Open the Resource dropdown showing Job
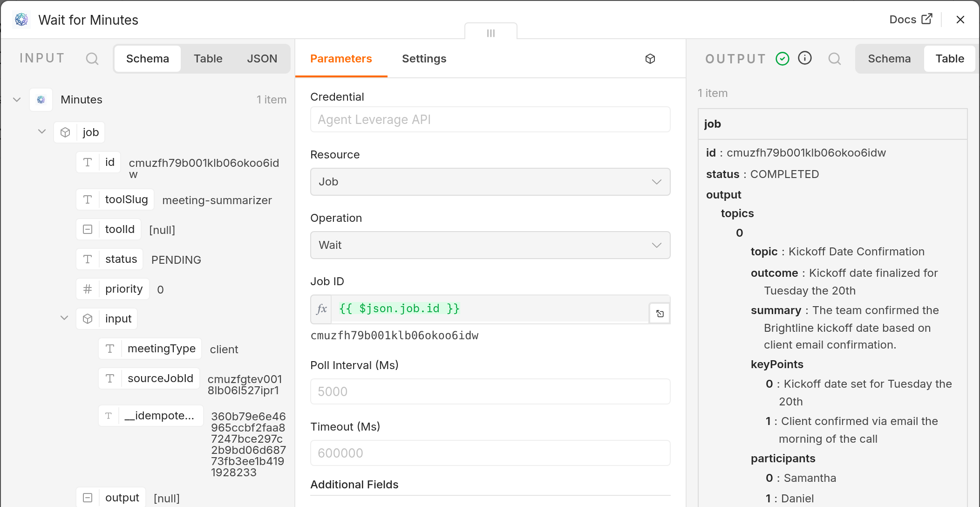The height and width of the screenshot is (507, 980). 490,182
